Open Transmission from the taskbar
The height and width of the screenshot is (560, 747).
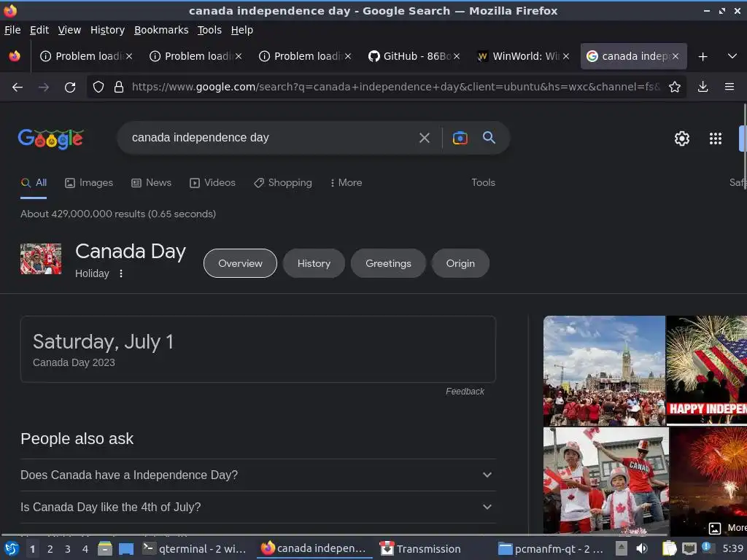coord(420,549)
